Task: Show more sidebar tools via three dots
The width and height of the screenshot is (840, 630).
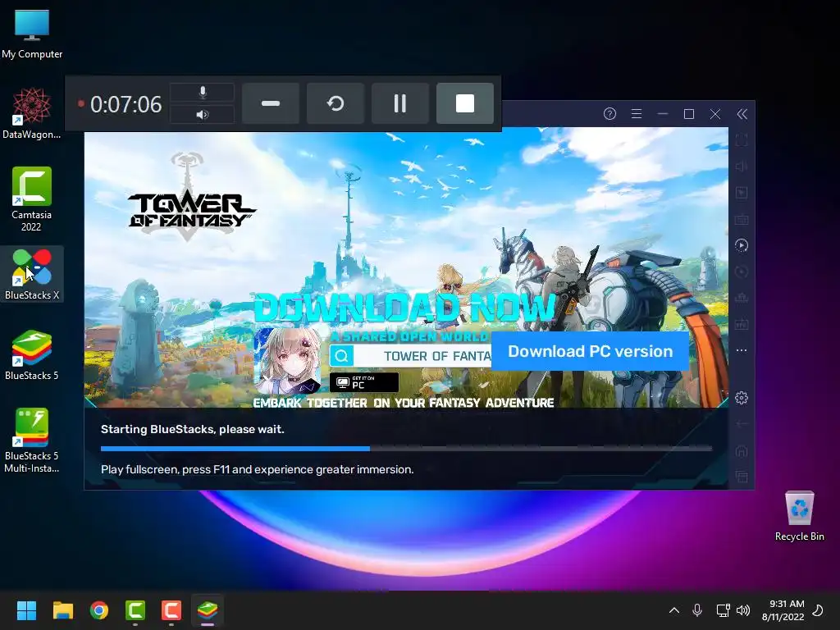Action: click(x=742, y=350)
